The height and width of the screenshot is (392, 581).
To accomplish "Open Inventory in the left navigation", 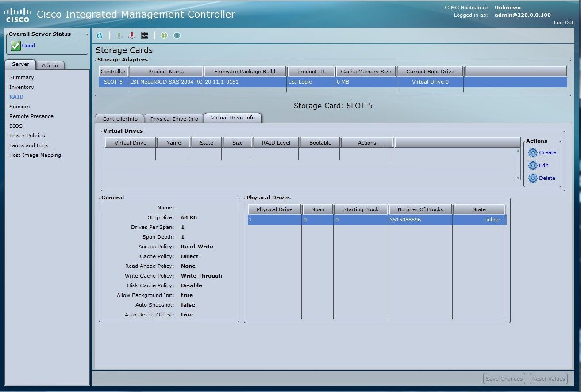I will pos(22,87).
